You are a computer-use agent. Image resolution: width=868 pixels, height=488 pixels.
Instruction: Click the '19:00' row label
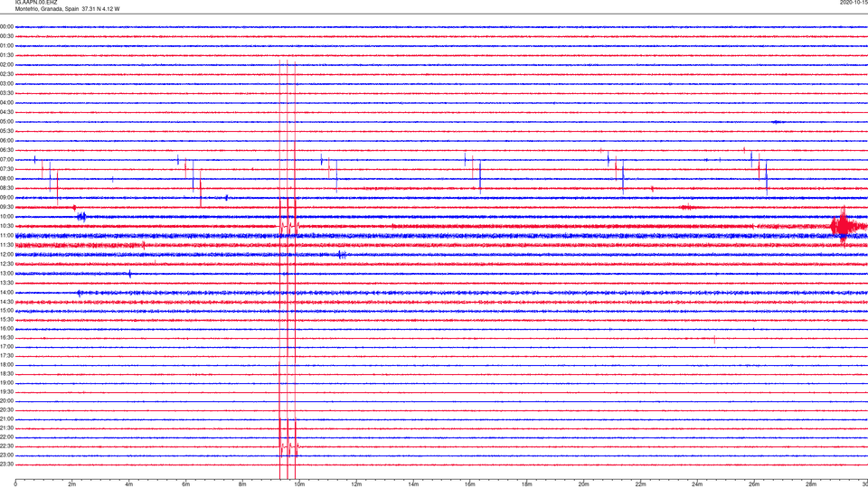pos(6,383)
